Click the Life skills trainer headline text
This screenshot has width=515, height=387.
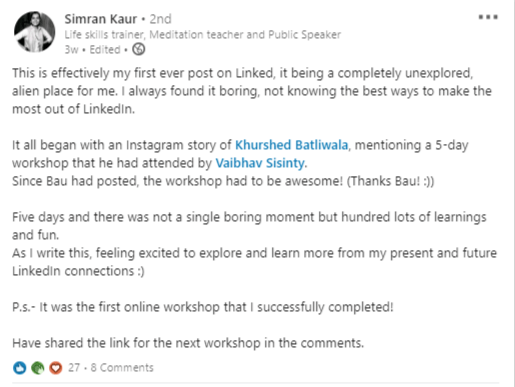[203, 35]
